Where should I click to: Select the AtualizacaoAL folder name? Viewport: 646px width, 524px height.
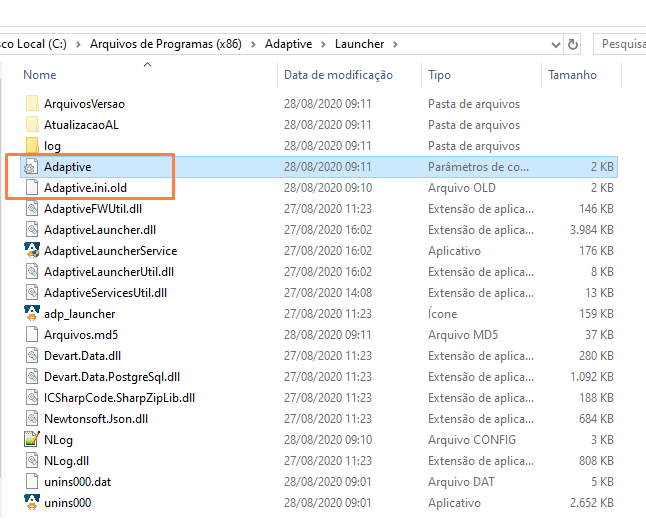81,125
